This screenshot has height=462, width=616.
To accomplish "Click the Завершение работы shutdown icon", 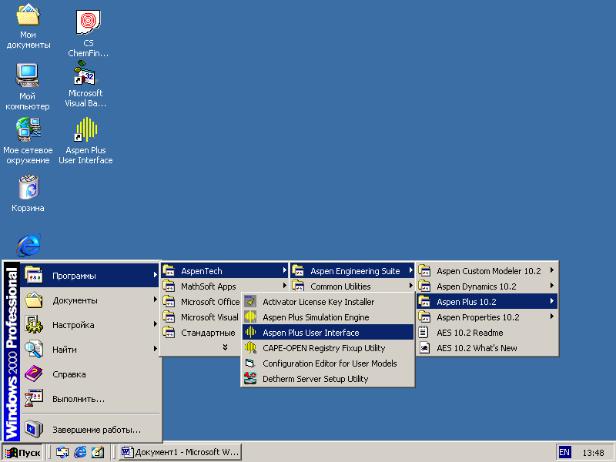I will 34,429.
